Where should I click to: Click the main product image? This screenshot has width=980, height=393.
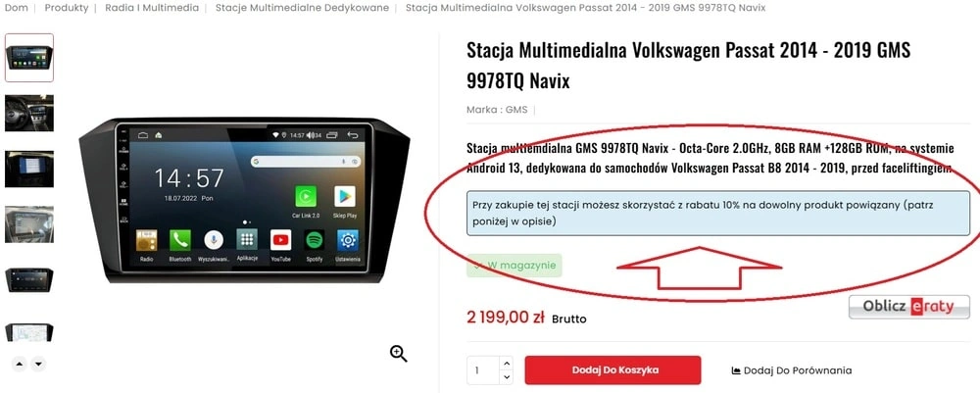point(244,200)
